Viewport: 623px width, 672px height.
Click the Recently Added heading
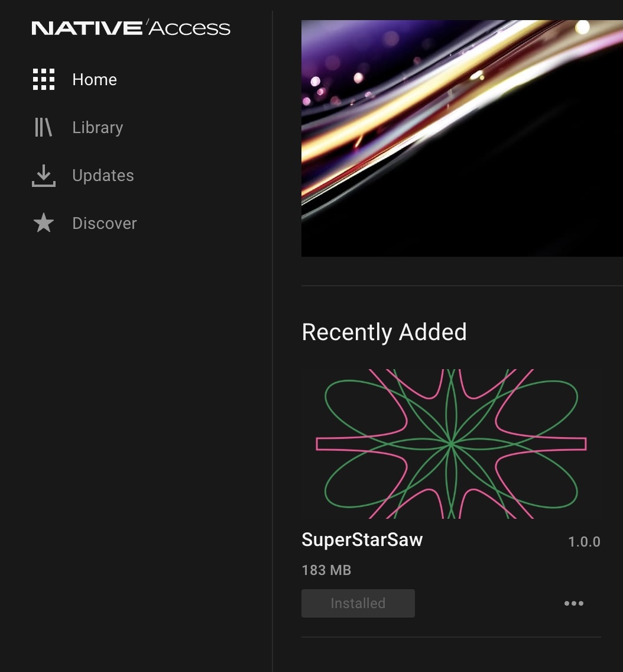click(384, 332)
